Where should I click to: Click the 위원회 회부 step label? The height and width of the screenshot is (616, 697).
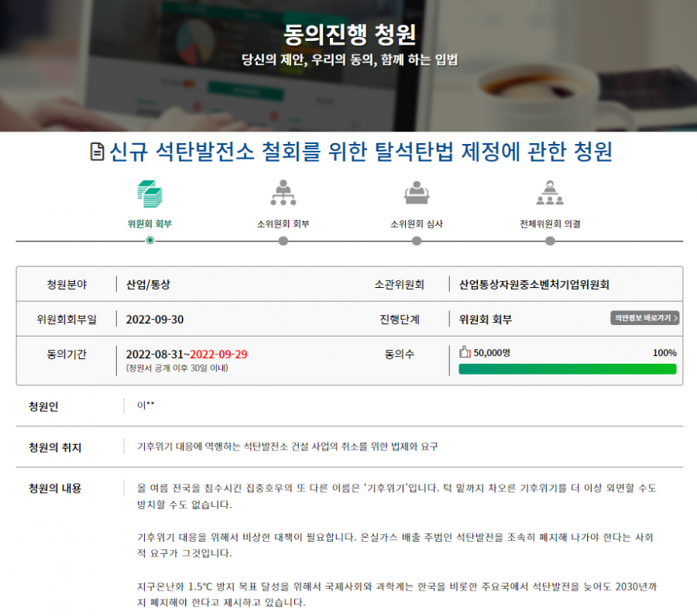[x=149, y=224]
